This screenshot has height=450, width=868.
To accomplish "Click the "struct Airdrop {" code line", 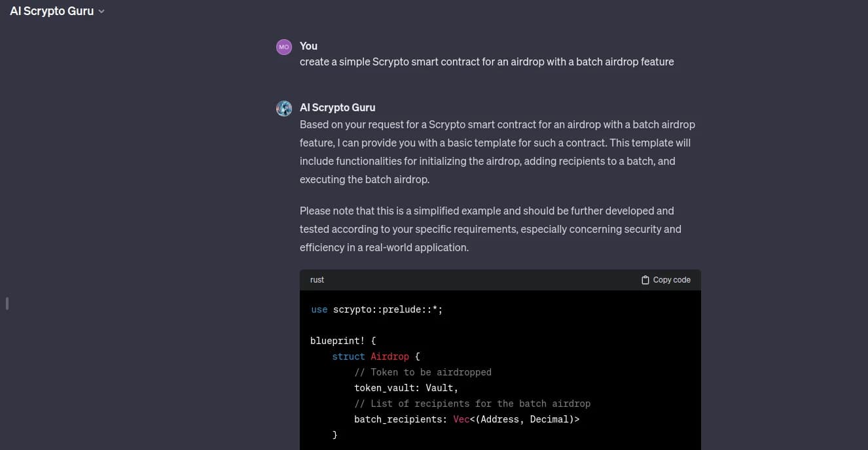I will point(376,356).
